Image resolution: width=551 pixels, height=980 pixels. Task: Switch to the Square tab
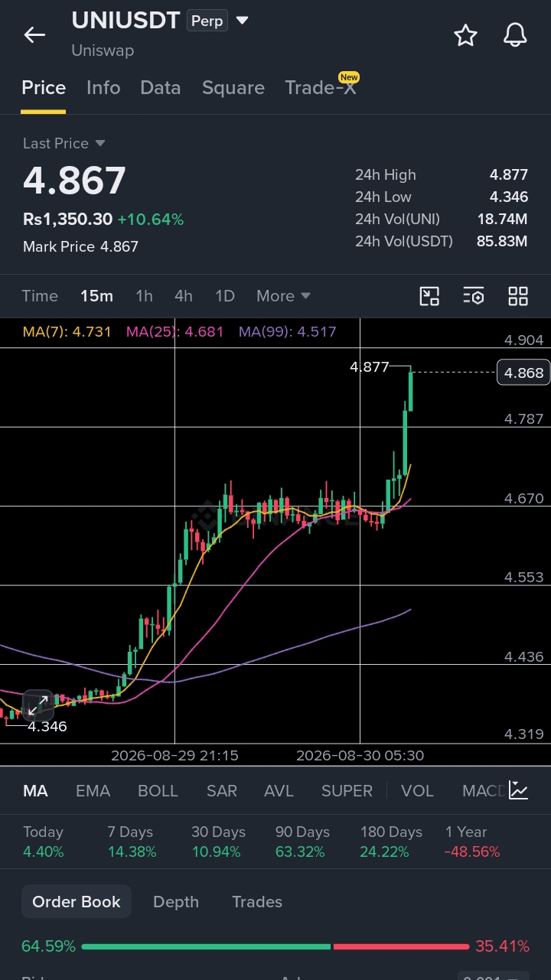[233, 88]
